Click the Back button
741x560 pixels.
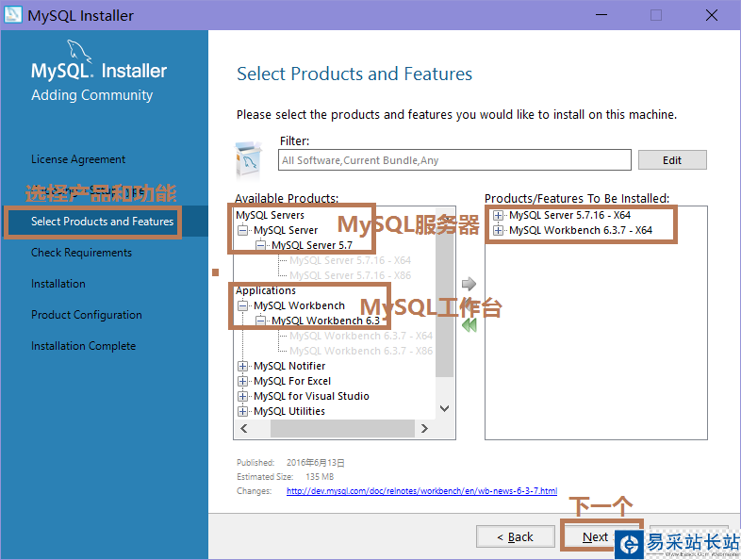(515, 536)
